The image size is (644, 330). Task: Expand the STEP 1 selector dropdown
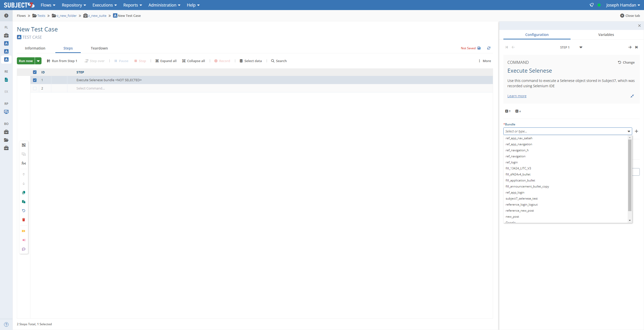click(x=581, y=47)
